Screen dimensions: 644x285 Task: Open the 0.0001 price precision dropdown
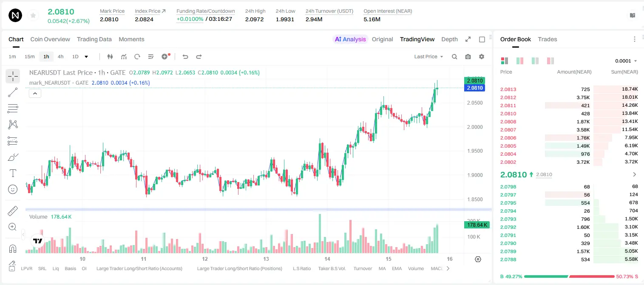click(626, 61)
